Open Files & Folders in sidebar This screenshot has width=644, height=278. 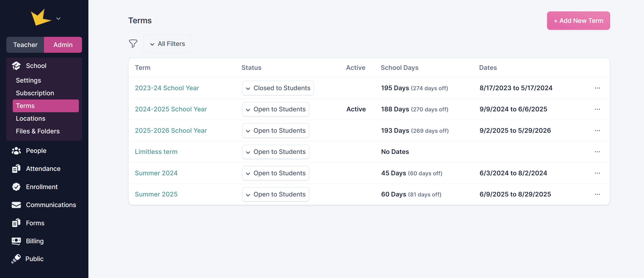pos(38,131)
